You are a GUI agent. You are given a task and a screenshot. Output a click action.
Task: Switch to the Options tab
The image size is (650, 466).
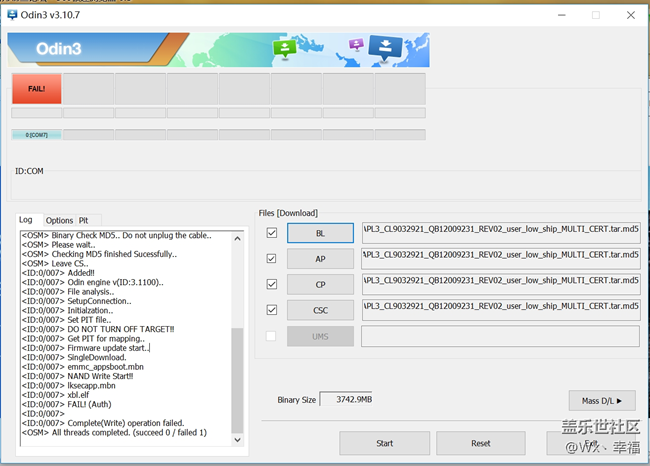[59, 221]
